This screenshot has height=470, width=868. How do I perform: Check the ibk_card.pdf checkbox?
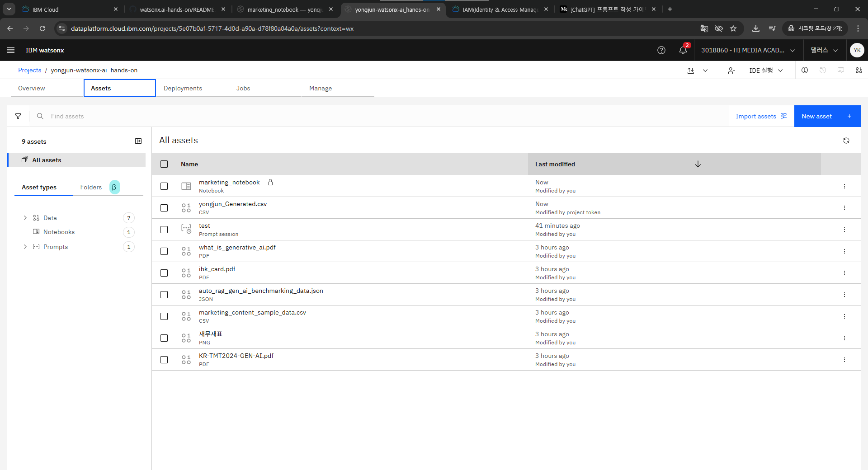point(164,273)
